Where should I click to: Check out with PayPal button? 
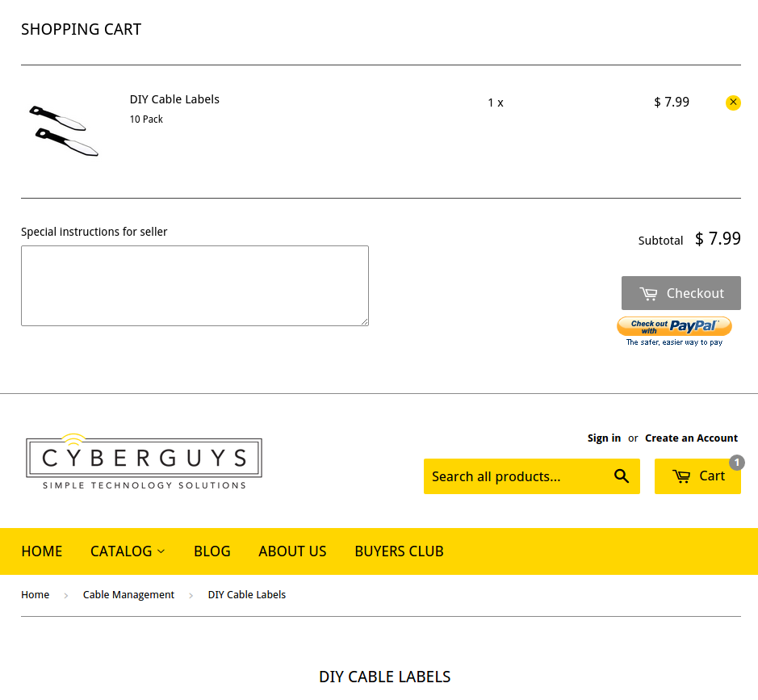click(x=674, y=331)
